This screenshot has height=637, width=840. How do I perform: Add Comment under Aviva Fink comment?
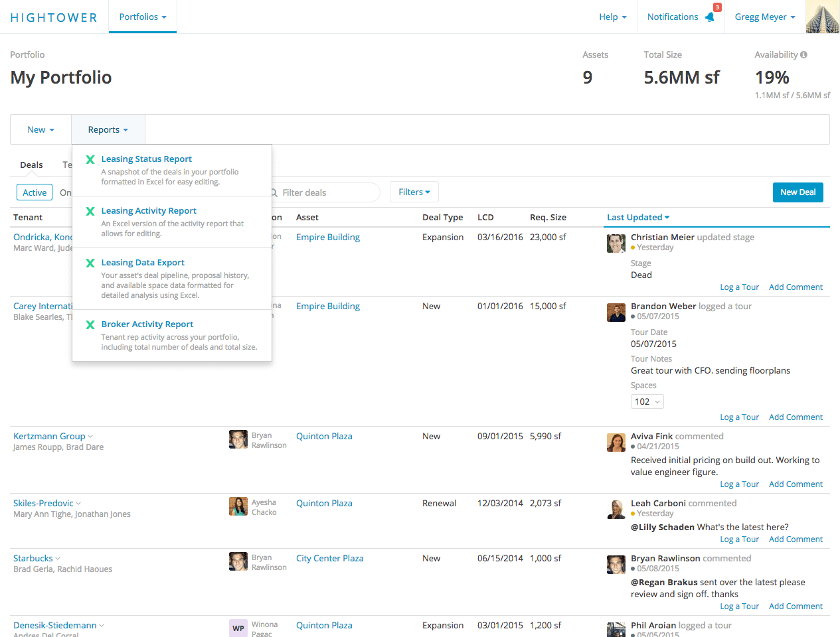tap(796, 484)
